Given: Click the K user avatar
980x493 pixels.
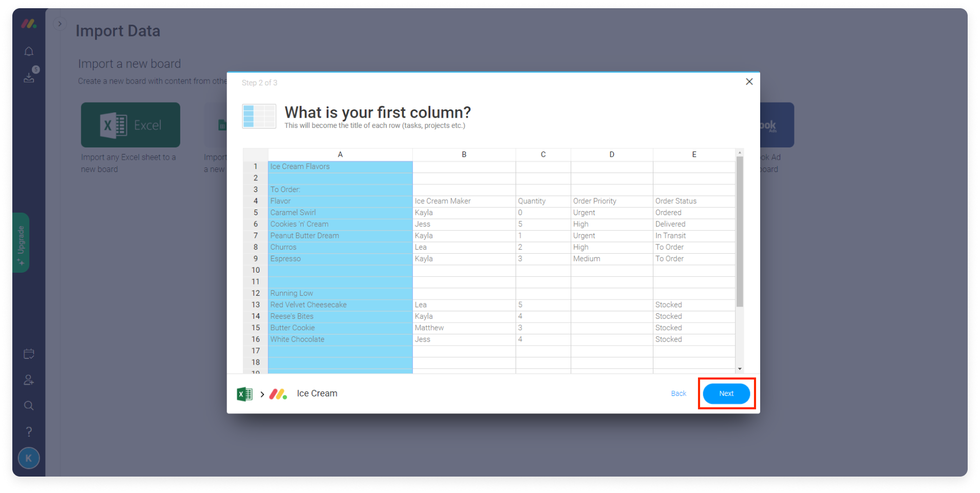Looking at the screenshot, I should [29, 458].
